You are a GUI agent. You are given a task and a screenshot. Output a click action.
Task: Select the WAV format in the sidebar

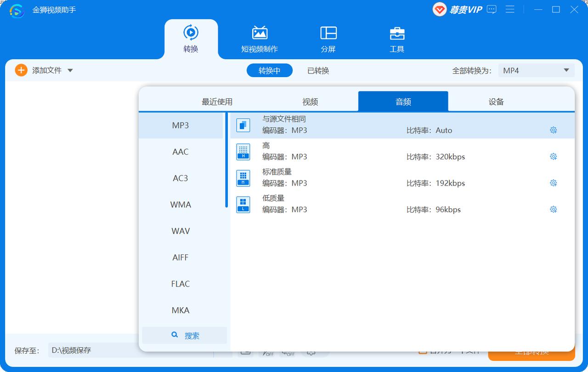(180, 231)
